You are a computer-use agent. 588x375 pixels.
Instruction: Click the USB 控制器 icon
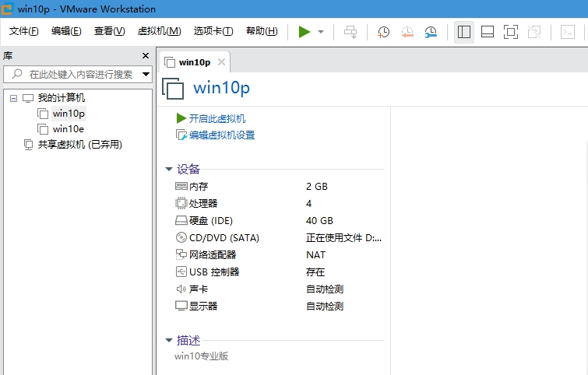pos(181,272)
